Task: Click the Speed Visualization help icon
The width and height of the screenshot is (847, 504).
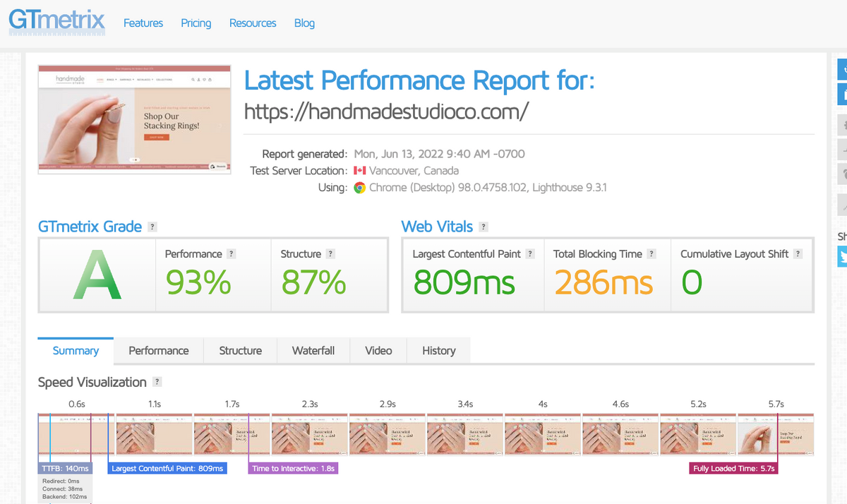Action: click(x=157, y=383)
